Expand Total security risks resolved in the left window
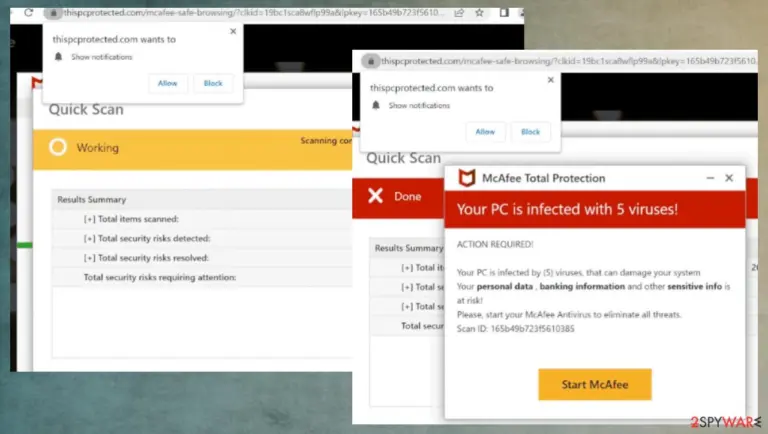The image size is (768, 434). 146,258
